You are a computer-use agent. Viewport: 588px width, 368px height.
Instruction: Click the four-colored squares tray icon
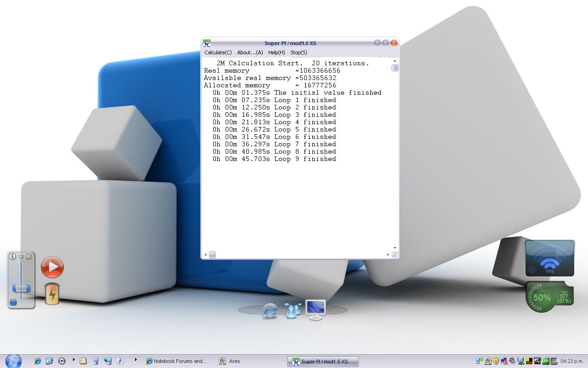pyautogui.click(x=529, y=361)
